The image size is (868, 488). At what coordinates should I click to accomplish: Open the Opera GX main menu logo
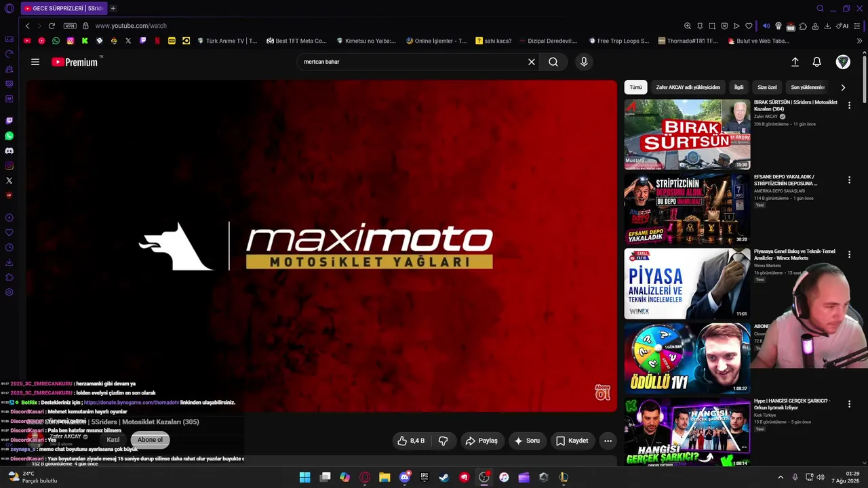click(9, 8)
